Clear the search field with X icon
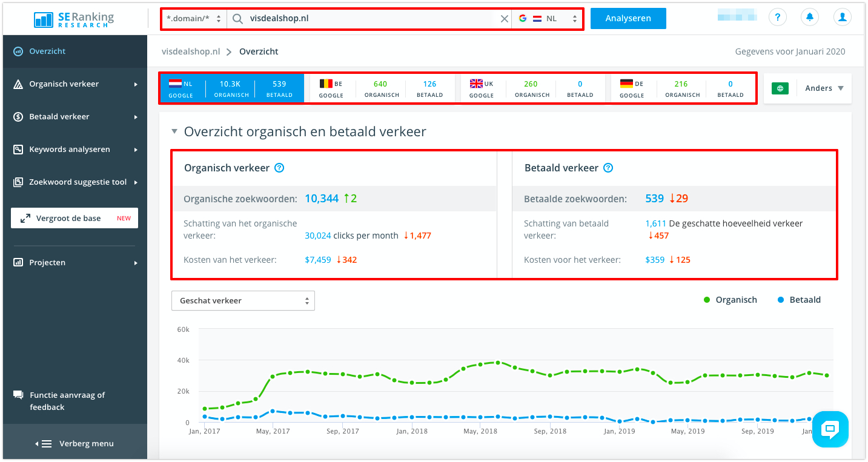The height and width of the screenshot is (462, 868). (504, 19)
